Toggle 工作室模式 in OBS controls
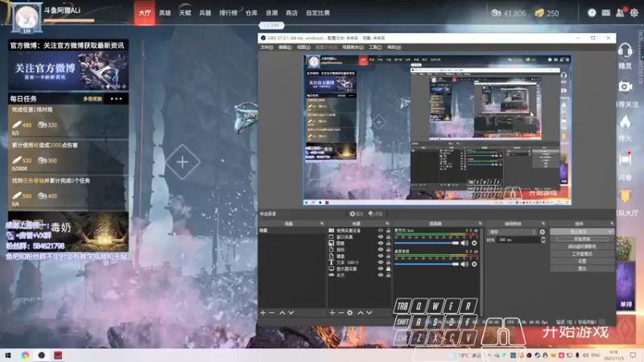Image resolution: width=644 pixels, height=362 pixels. point(581,253)
